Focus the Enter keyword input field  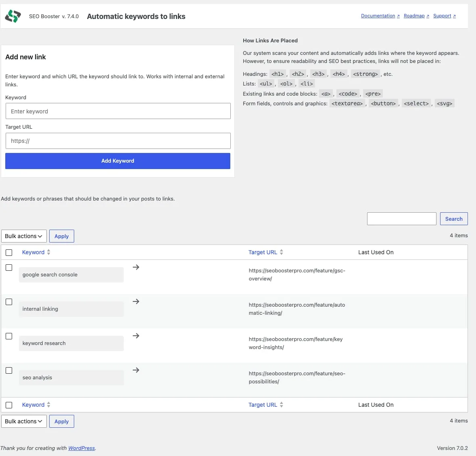click(118, 111)
